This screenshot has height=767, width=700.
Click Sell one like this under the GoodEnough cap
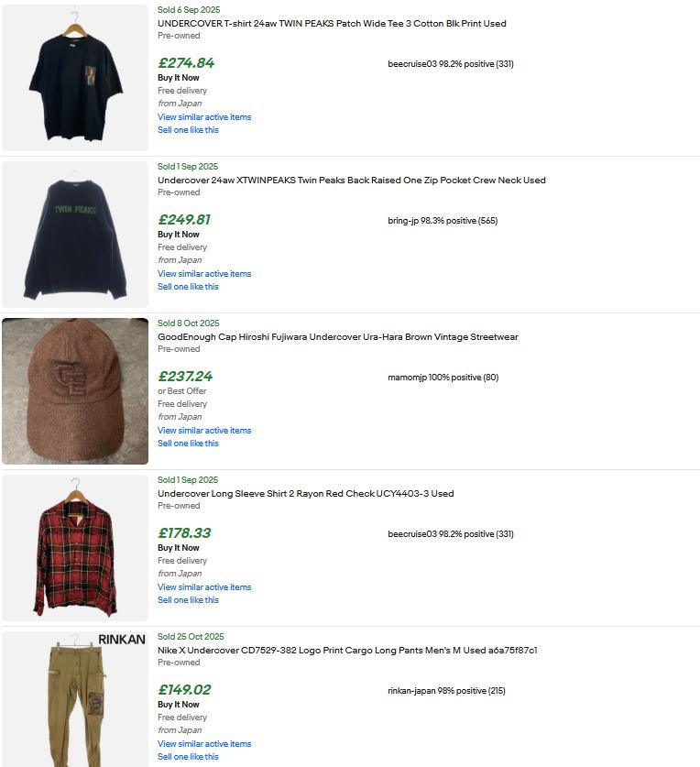tap(188, 444)
